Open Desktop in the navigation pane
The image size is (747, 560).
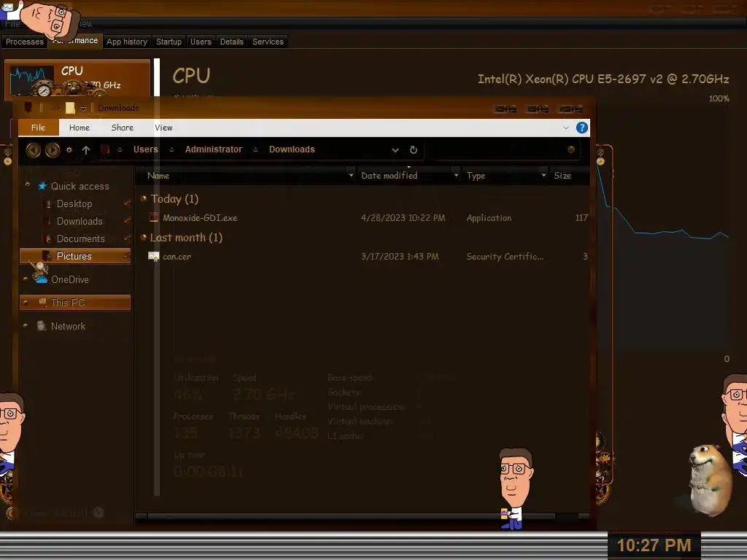point(74,204)
